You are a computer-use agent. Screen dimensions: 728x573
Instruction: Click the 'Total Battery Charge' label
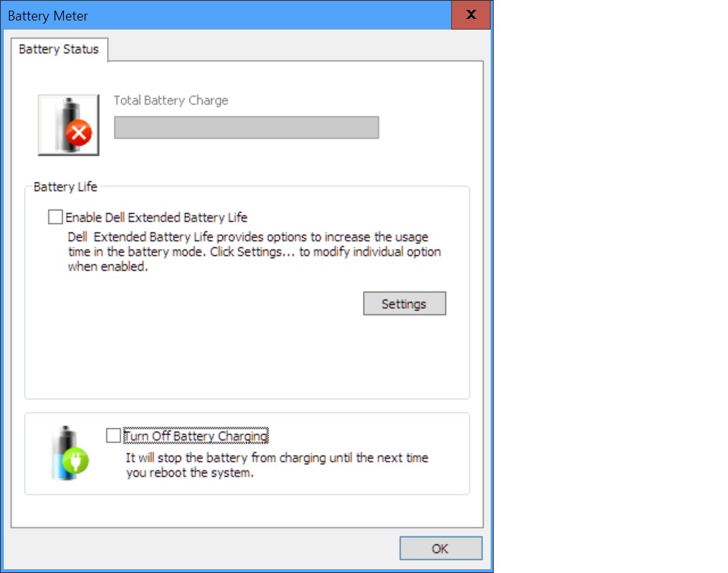(171, 100)
